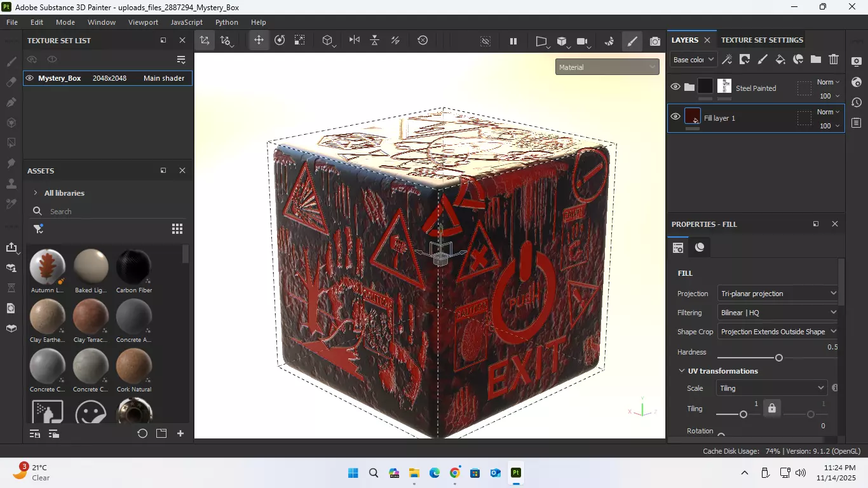Open display settings on right dock
Screen dimensions: 868x488
[x=857, y=62]
